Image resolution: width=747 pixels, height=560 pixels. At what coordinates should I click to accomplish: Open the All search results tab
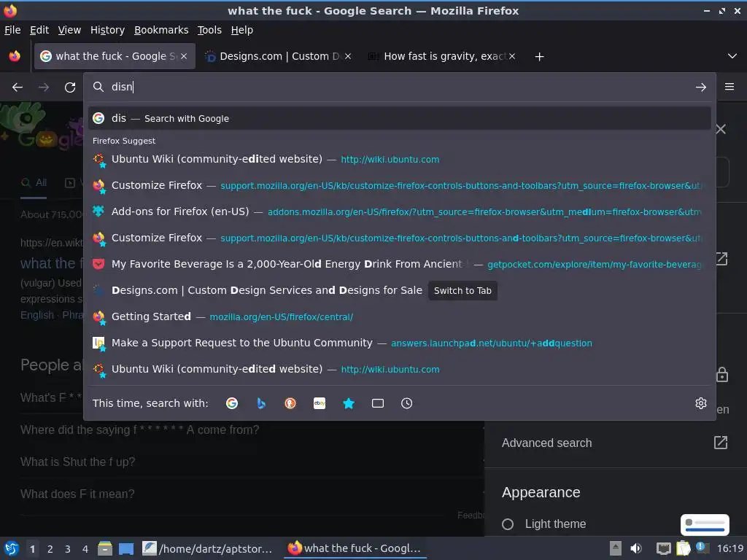(x=34, y=183)
